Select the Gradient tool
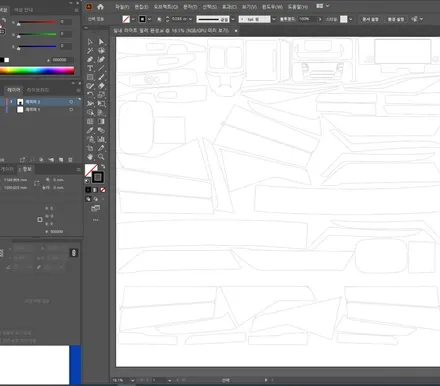This screenshot has height=386, width=440. click(101, 121)
